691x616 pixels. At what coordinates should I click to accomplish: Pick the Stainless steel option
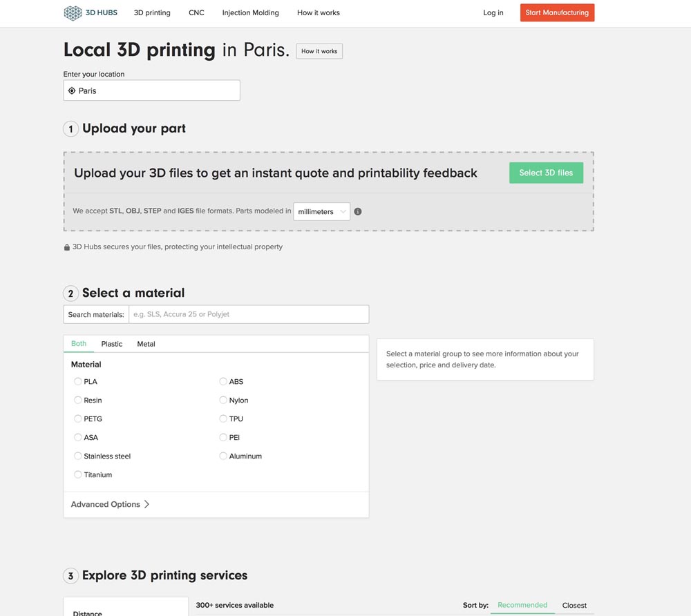(78, 456)
